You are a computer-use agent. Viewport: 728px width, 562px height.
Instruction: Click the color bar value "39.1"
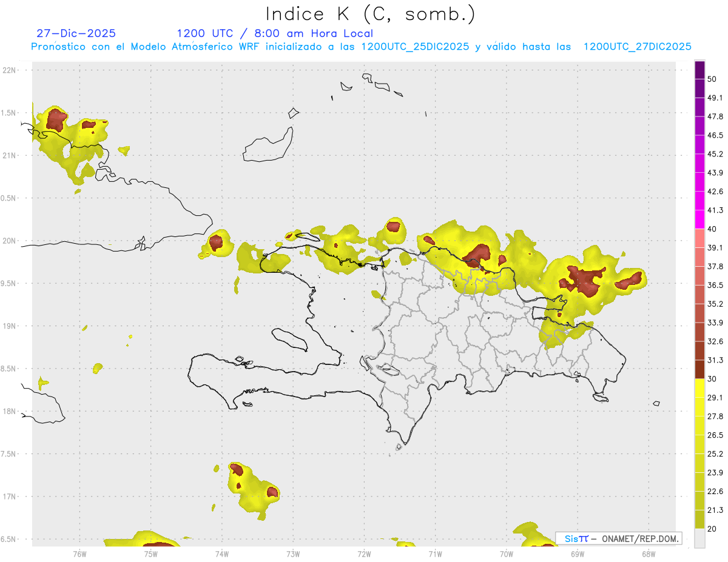pos(715,248)
